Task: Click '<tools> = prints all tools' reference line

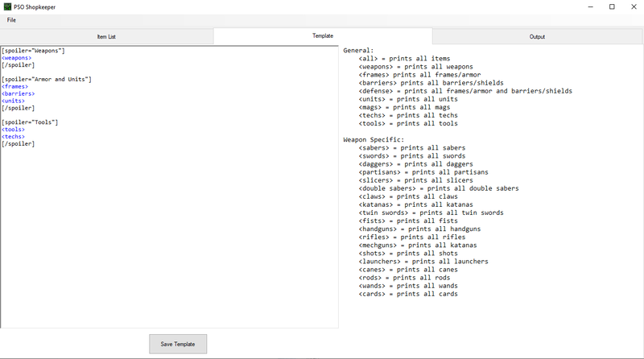Action: tap(408, 124)
